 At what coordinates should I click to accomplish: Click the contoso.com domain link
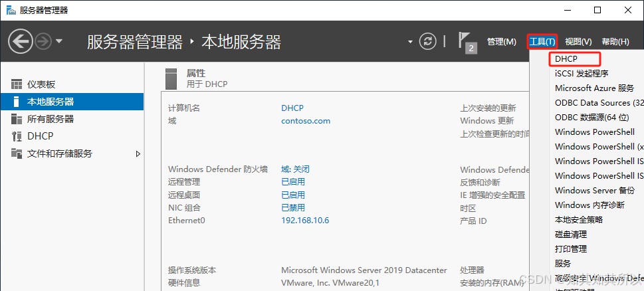[x=306, y=121]
